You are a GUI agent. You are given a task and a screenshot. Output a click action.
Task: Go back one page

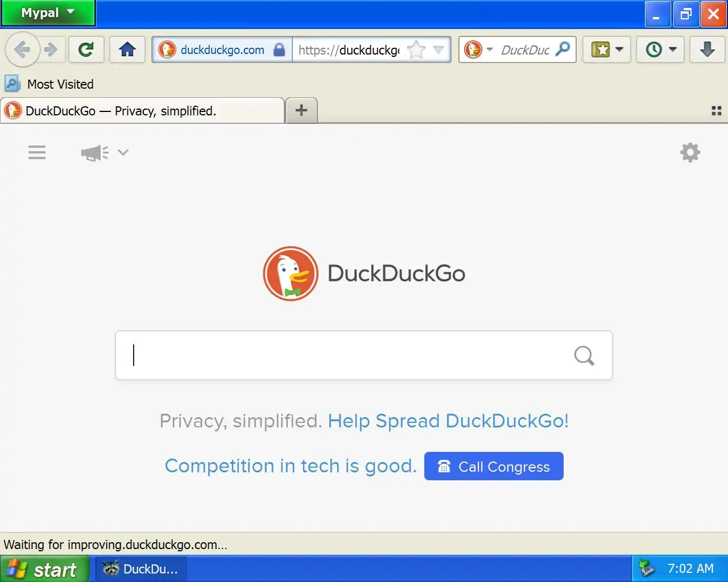[x=22, y=49]
